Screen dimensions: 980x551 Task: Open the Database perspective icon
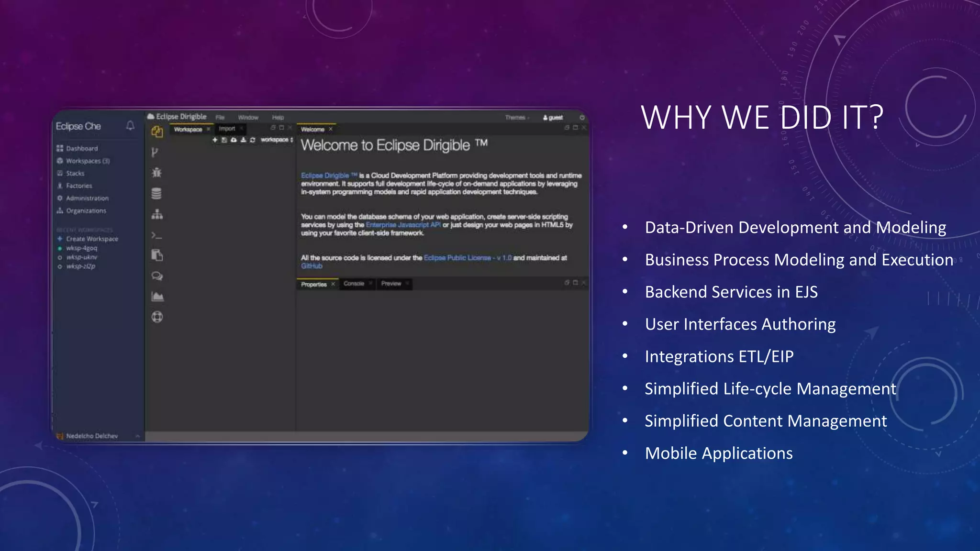tap(156, 193)
